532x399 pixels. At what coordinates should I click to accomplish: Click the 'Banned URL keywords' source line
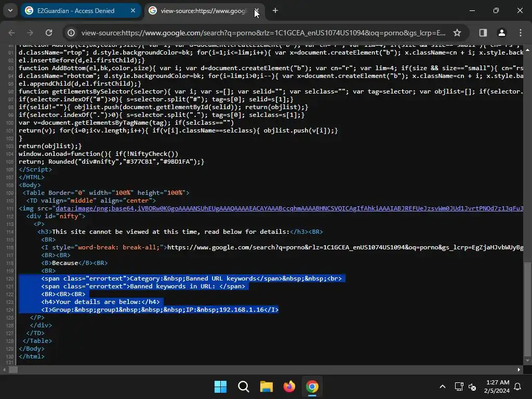click(191, 278)
